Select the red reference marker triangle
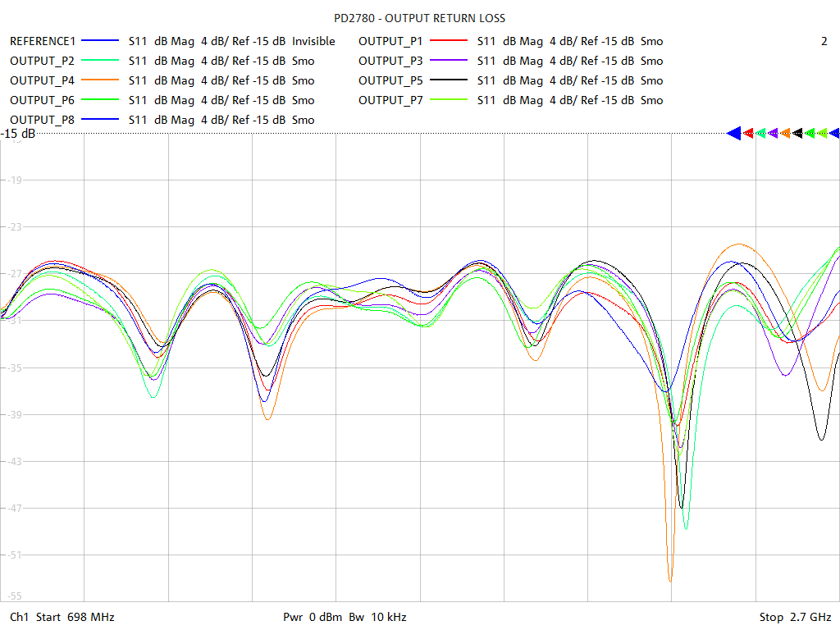Image resolution: width=840 pixels, height=630 pixels. click(x=748, y=133)
